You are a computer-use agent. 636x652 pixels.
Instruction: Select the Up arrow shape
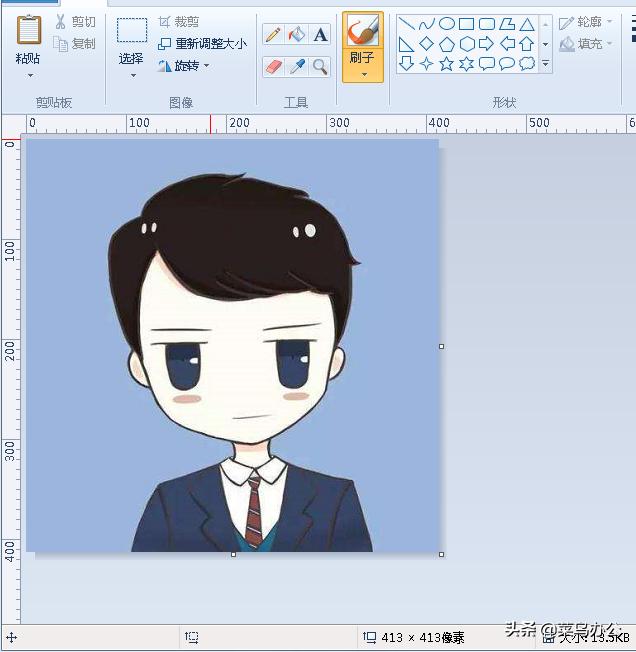point(527,44)
